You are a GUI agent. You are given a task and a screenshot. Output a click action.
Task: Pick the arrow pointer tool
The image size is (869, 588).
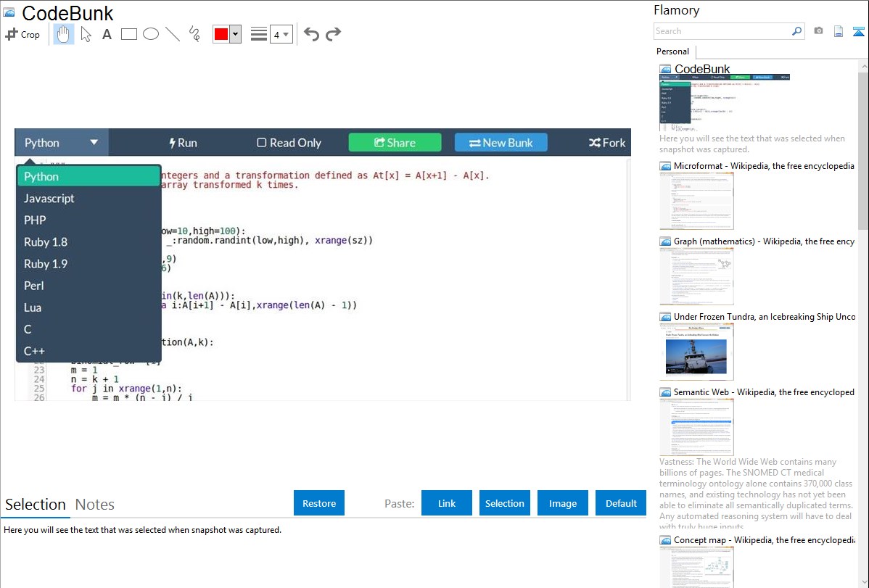[86, 34]
